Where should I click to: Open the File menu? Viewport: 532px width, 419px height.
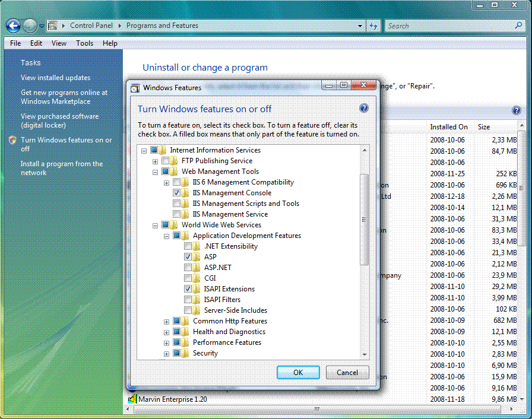click(15, 43)
